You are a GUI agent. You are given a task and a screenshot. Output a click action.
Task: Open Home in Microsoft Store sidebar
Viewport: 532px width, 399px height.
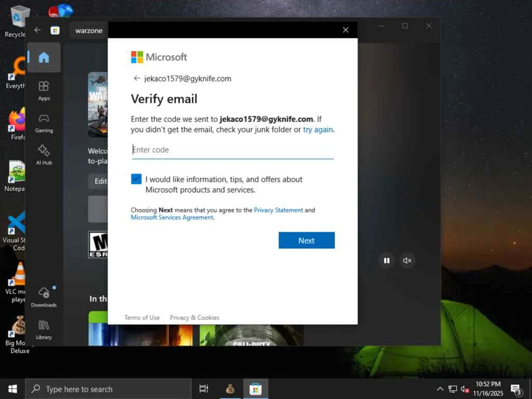point(44,57)
